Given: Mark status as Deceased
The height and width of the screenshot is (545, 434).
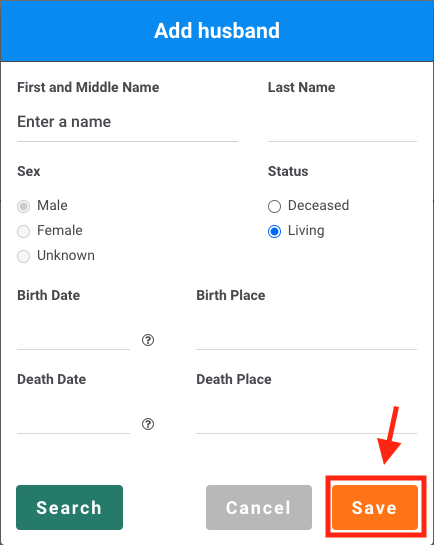Looking at the screenshot, I should (x=274, y=206).
